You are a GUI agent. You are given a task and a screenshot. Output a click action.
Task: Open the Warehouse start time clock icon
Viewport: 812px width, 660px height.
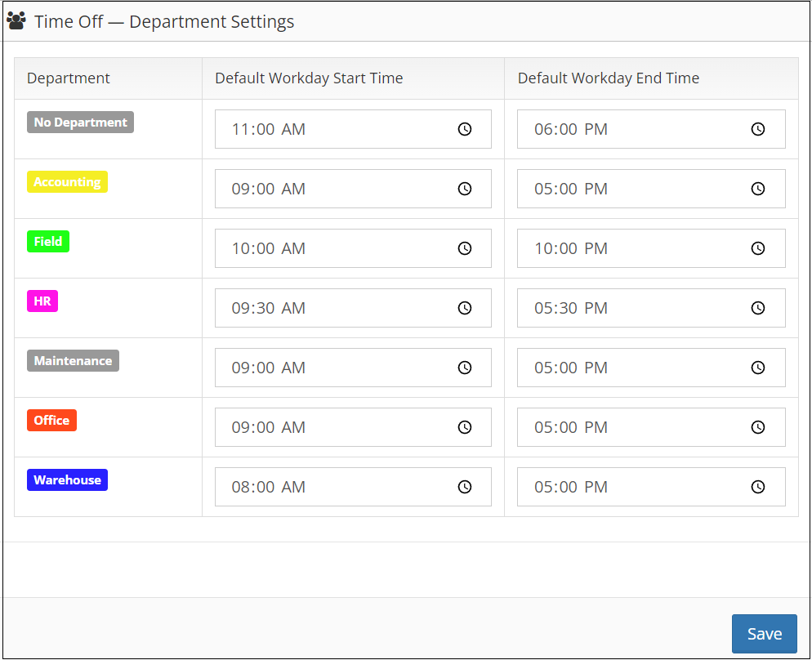click(x=464, y=487)
